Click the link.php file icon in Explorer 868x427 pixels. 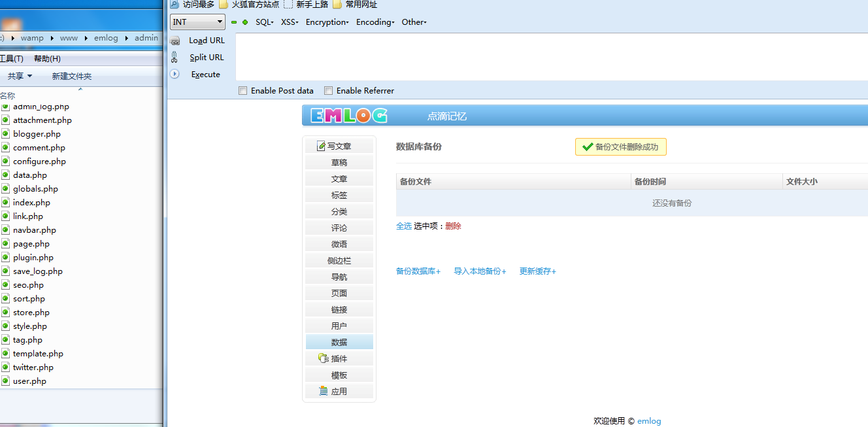pos(5,216)
